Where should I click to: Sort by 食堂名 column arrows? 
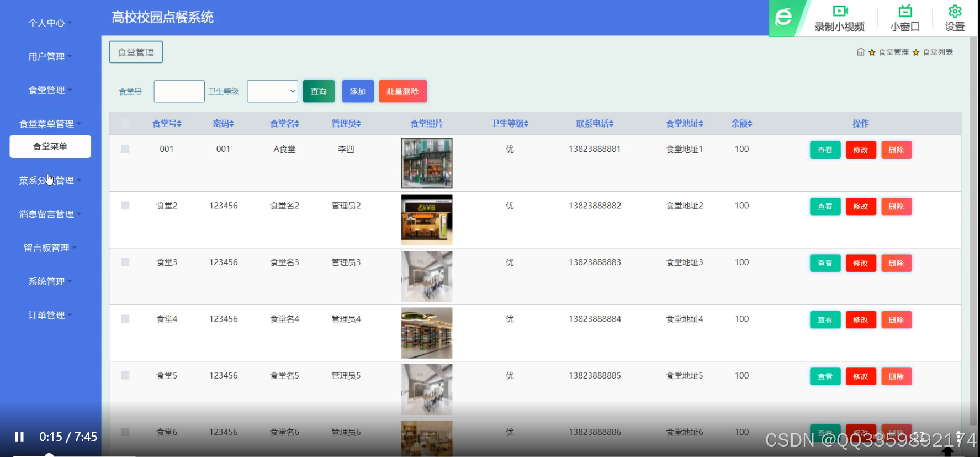297,124
